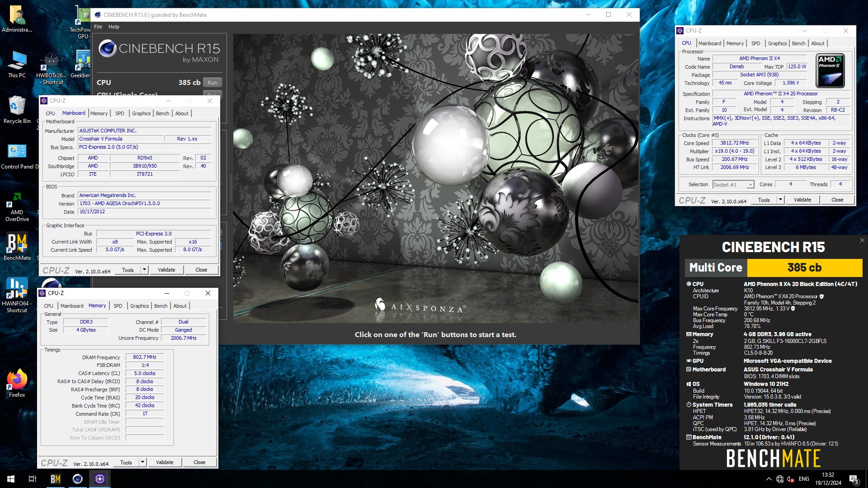Launch Firefox from desktop
The image size is (868, 488).
coord(17,383)
